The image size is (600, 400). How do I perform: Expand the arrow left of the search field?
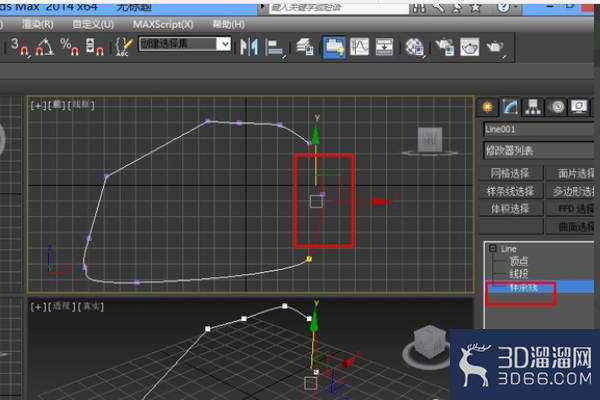pos(262,7)
